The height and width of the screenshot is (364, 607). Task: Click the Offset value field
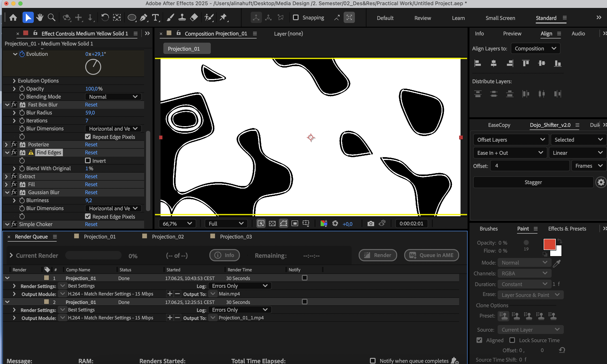click(x=530, y=166)
